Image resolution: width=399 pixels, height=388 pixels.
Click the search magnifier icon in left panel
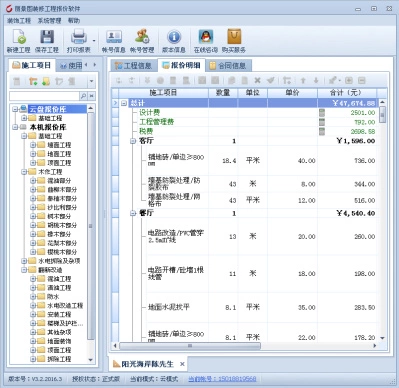[x=83, y=96]
